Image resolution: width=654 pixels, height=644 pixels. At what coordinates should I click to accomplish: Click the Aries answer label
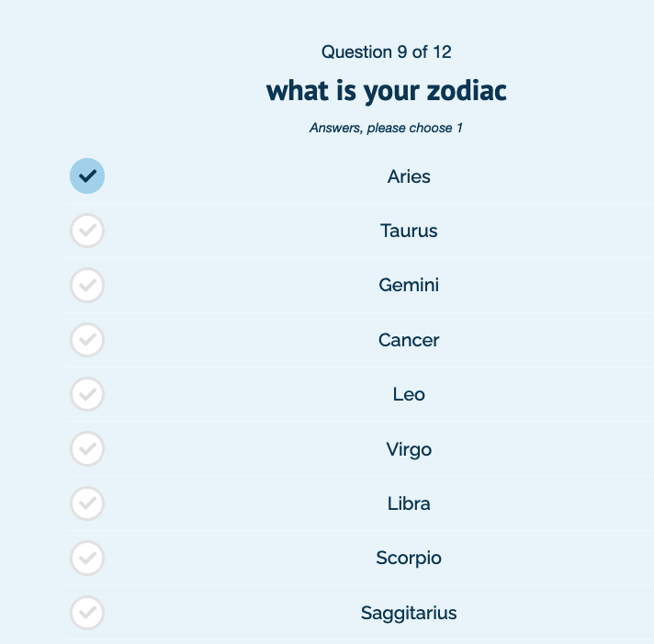409,176
